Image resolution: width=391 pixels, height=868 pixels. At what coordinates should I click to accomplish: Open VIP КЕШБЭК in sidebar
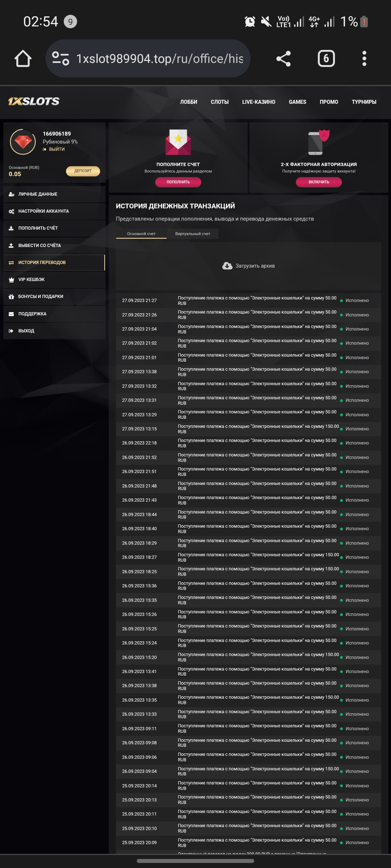click(31, 280)
